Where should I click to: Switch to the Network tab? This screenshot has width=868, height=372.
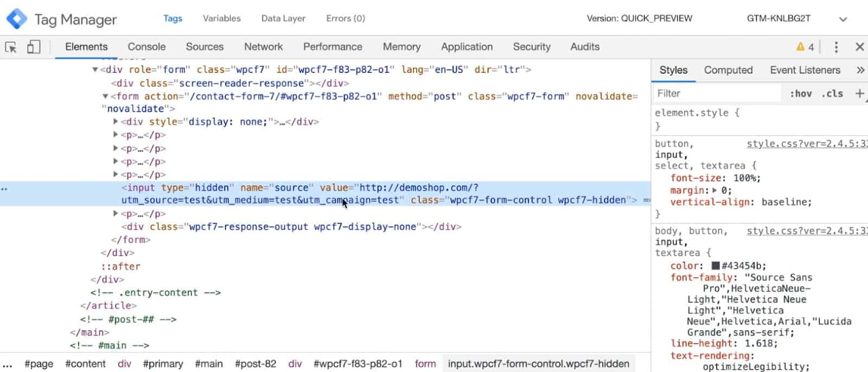(x=263, y=47)
